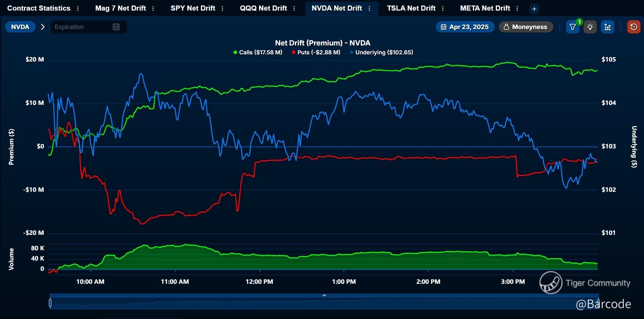The image size is (644, 319).
Task: Click the lightbulb insights icon
Action: click(590, 27)
